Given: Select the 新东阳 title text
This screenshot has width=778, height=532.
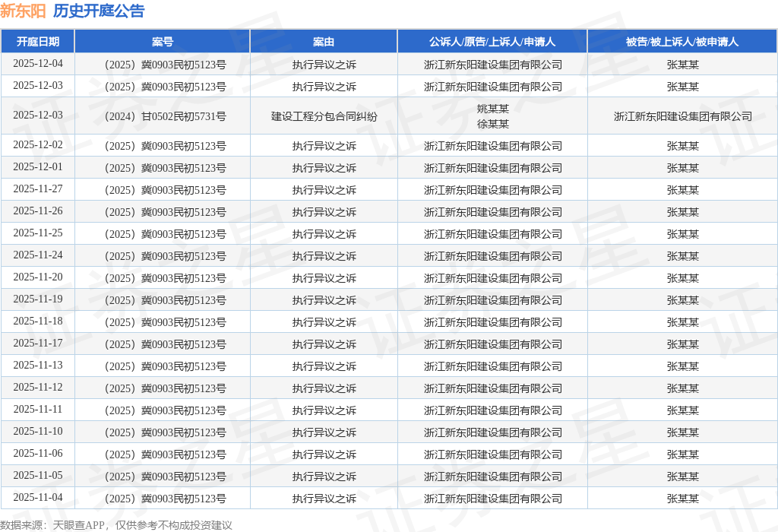Looking at the screenshot, I should pos(23,11).
